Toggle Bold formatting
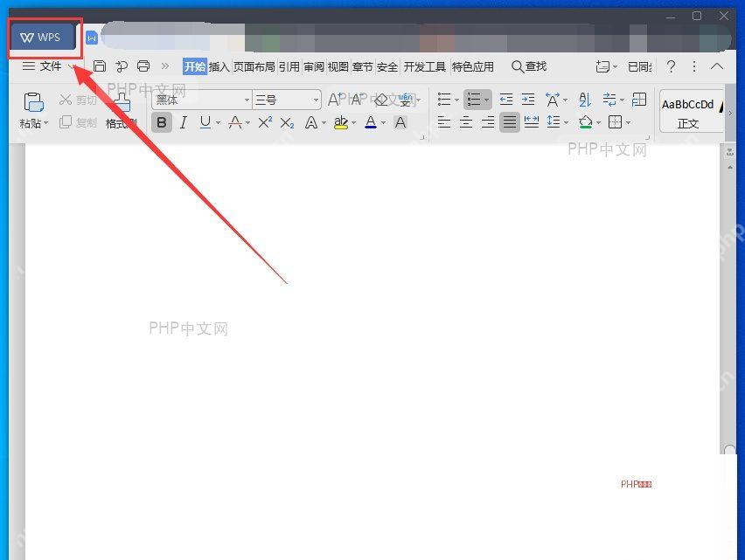This screenshot has height=560, width=745. pos(162,122)
